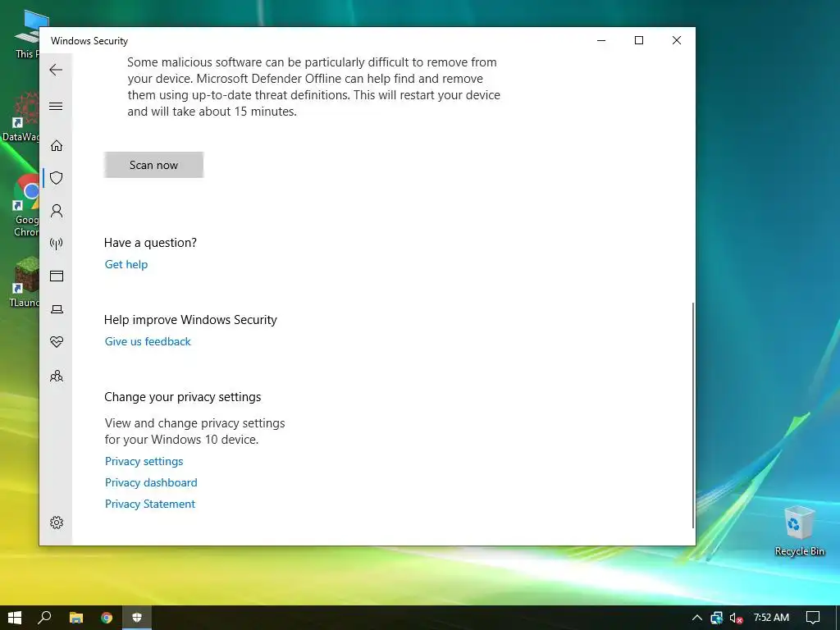Select the DataWag desktop shortcut
The width and height of the screenshot is (840, 630).
click(x=21, y=116)
